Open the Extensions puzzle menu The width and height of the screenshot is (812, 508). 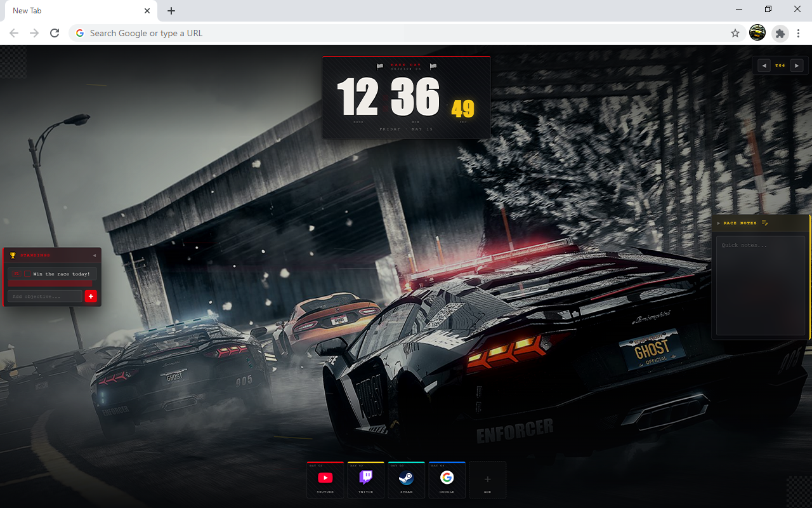780,33
